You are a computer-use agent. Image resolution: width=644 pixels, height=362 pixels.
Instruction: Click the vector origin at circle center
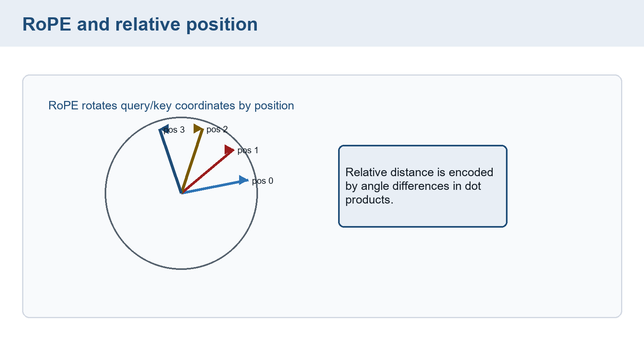point(182,193)
